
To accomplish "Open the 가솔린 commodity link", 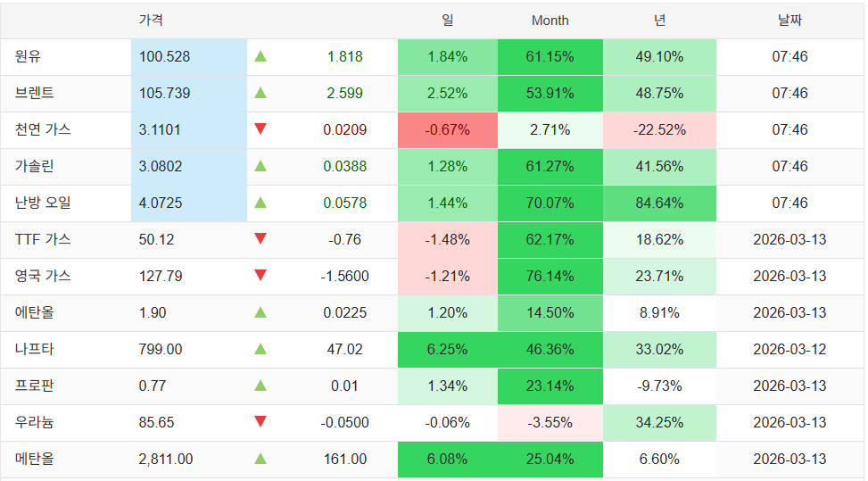I will pos(35,166).
